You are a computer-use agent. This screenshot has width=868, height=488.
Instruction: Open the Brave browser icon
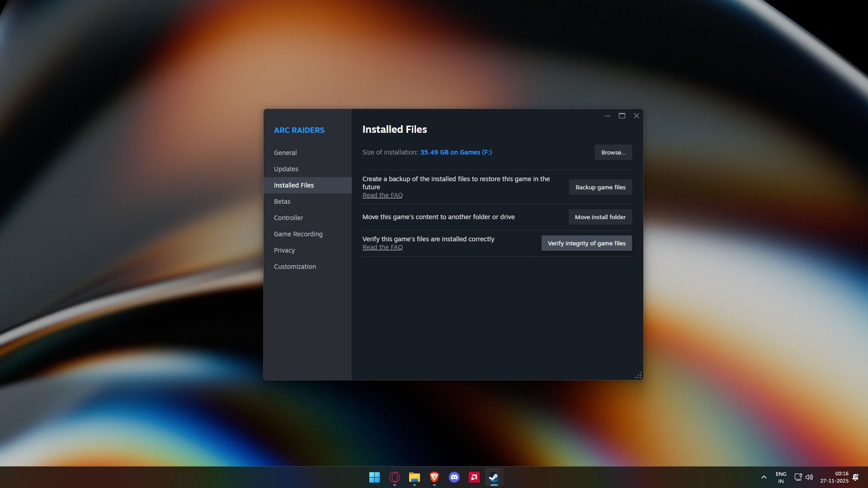coord(434,477)
